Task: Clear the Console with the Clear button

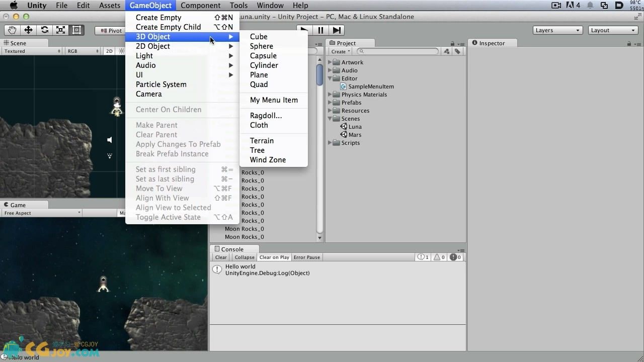Action: point(221,257)
